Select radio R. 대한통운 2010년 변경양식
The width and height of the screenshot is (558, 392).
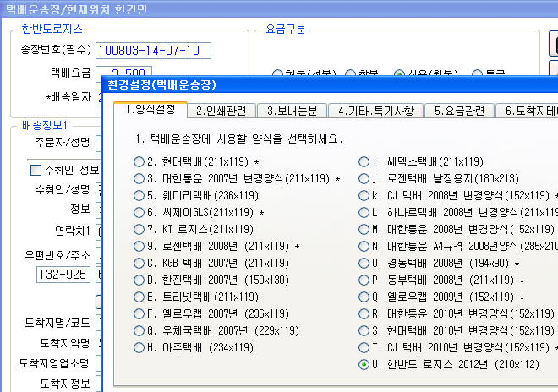pyautogui.click(x=364, y=313)
